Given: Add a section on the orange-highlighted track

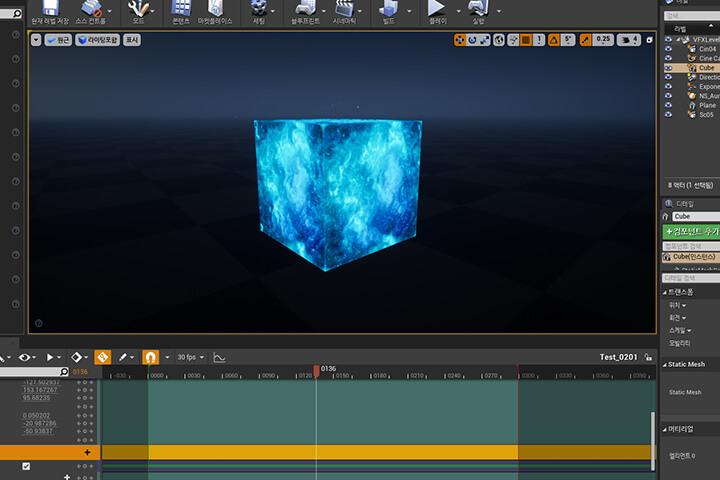Looking at the screenshot, I should pyautogui.click(x=87, y=452).
